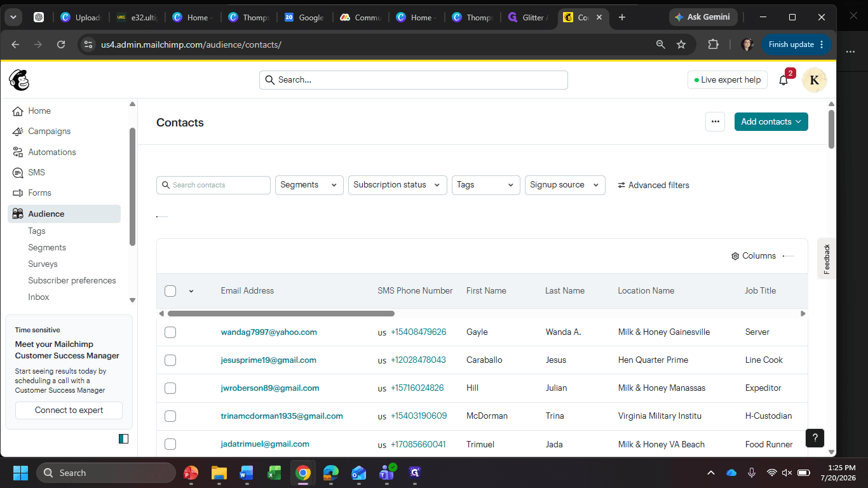Select the checkbox for wandag7997@yahoo.com
Viewport: 868px width, 488px height.
[x=170, y=332]
